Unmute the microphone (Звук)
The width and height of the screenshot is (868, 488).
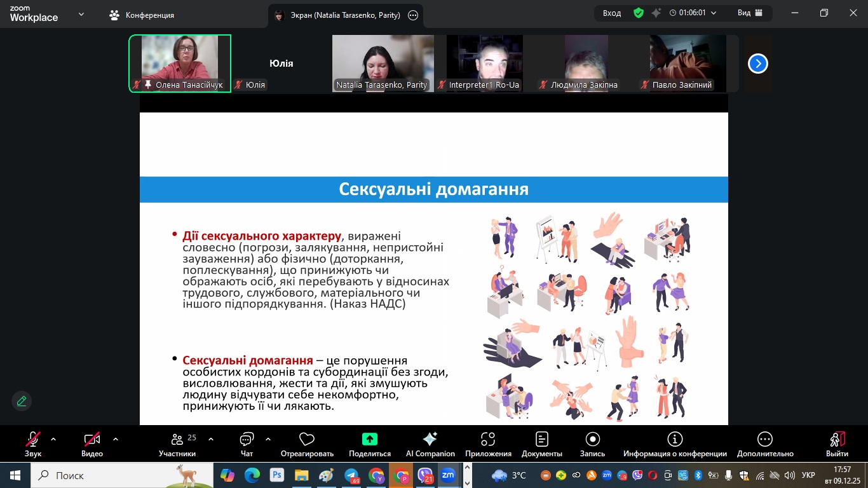33,440
